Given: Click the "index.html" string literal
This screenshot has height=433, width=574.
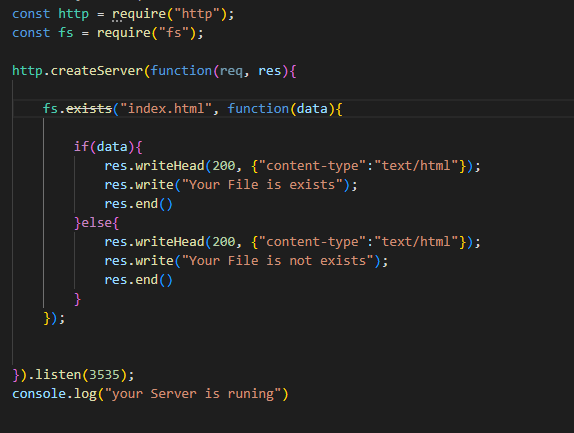Looking at the screenshot, I should (x=166, y=109).
